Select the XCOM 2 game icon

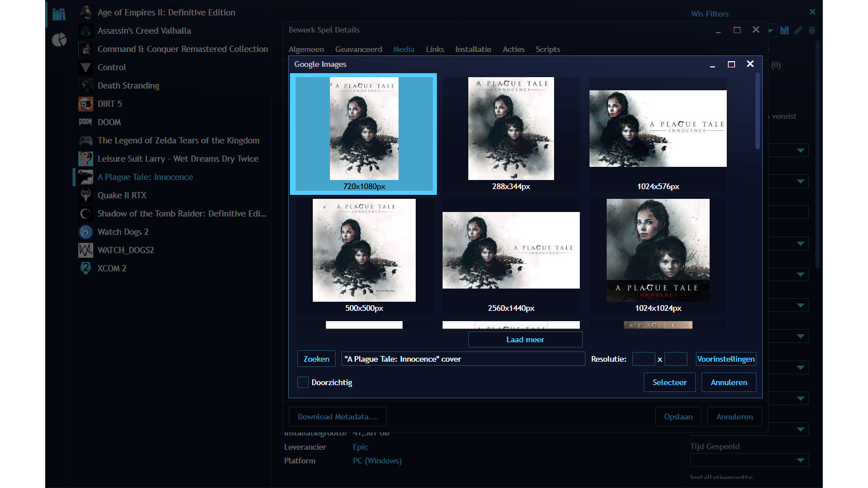(x=86, y=268)
